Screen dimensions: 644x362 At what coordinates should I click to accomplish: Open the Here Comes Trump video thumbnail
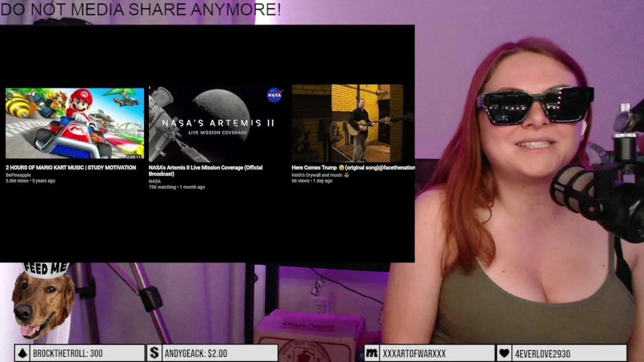coord(353,124)
